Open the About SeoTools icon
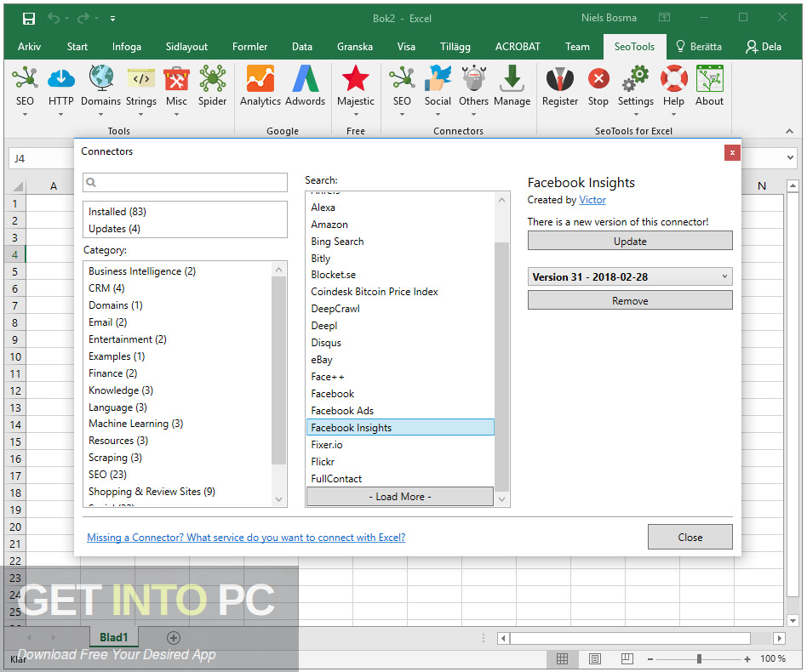Image resolution: width=807 pixels, height=672 pixels. (x=710, y=87)
